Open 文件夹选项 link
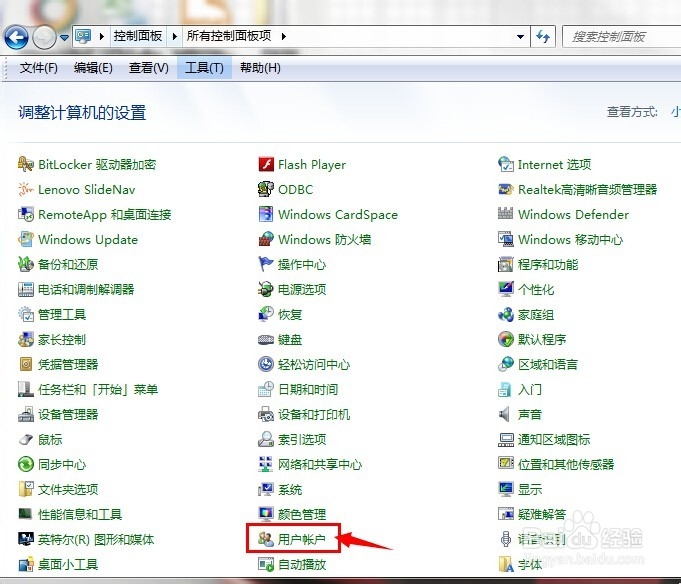 click(x=68, y=490)
